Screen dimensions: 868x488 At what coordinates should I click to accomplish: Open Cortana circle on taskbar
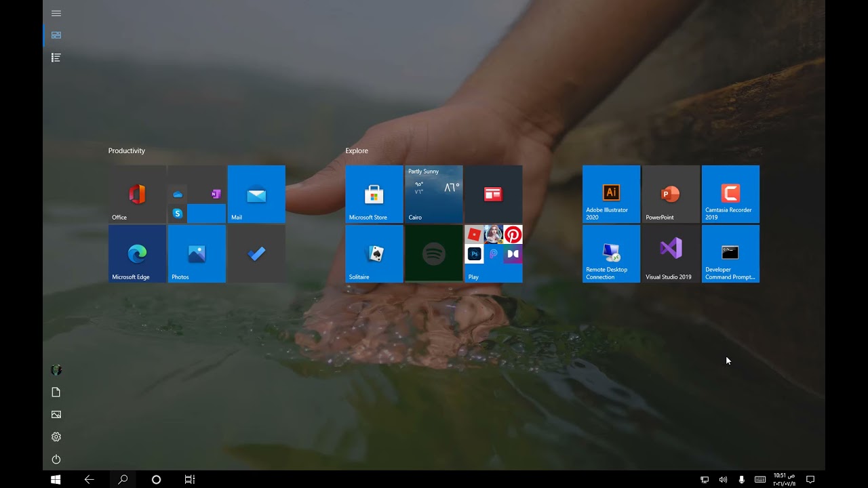tap(156, 479)
